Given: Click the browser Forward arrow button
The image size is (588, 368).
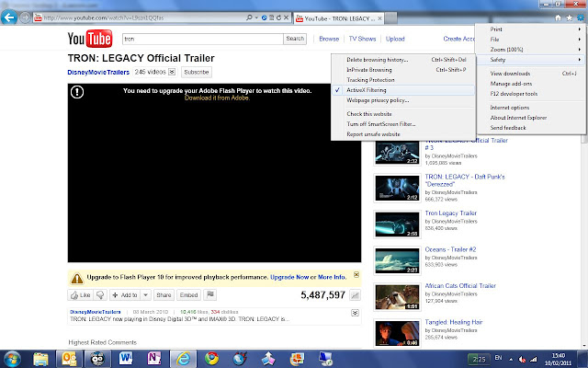Looking at the screenshot, I should (25, 17).
